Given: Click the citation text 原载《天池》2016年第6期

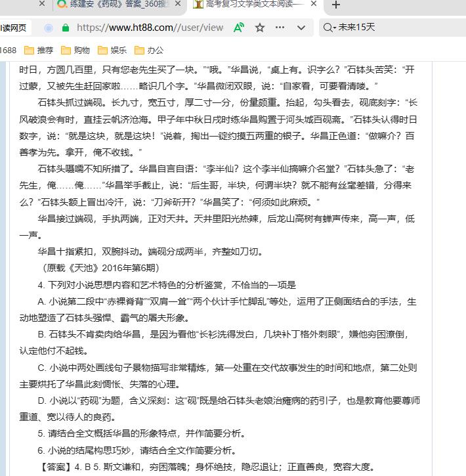Looking at the screenshot, I should click(101, 268).
